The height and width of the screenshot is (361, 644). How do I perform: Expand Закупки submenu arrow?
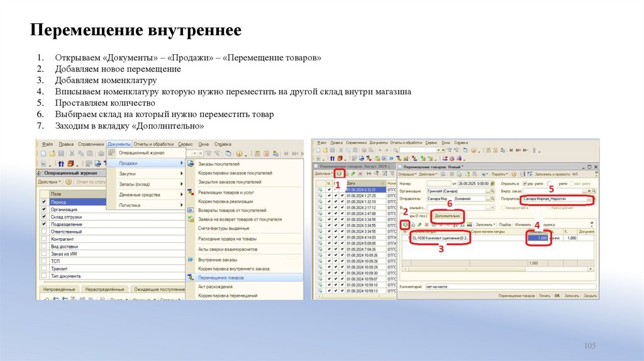tap(181, 174)
